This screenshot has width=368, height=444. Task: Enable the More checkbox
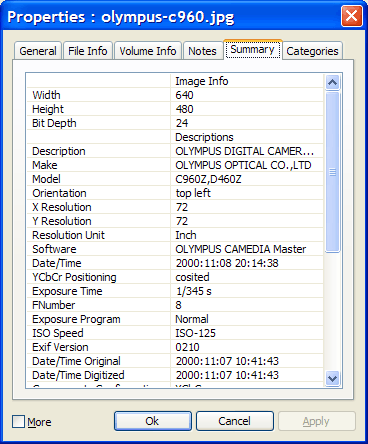[18, 421]
